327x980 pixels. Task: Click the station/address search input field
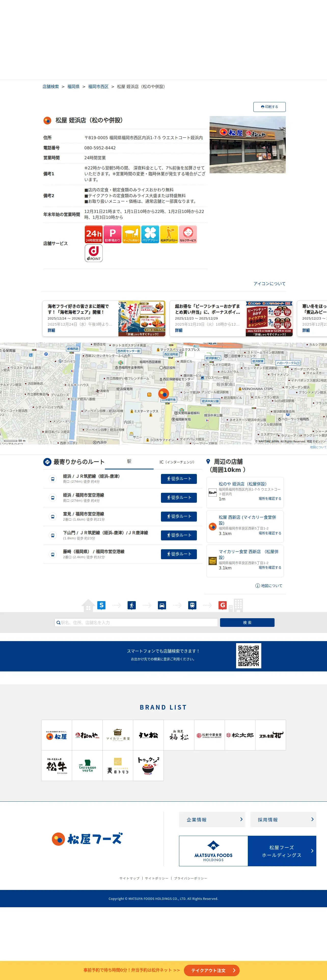pyautogui.click(x=136, y=622)
